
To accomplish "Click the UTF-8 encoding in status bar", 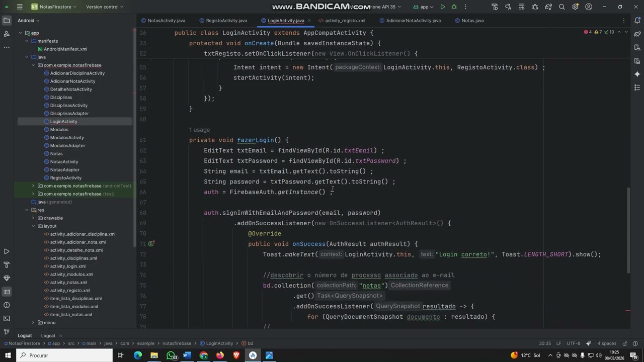I will point(574,343).
